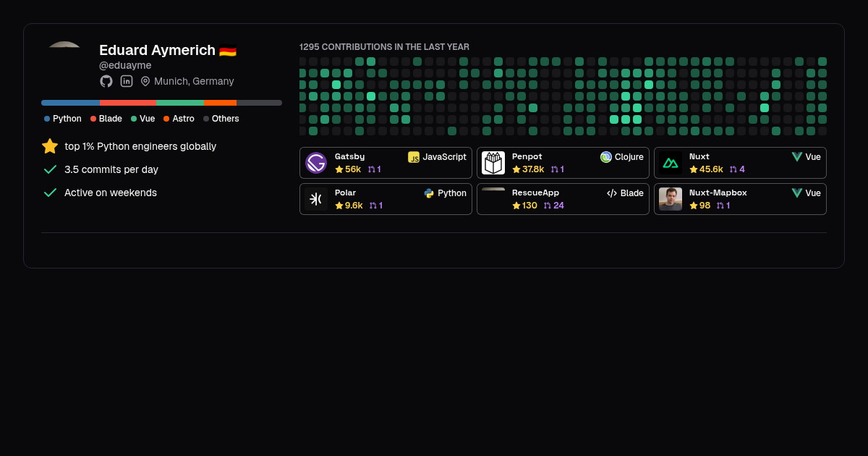Image resolution: width=868 pixels, height=456 pixels.
Task: Click the JavaScript icon in the Gatsby card
Action: pyautogui.click(x=414, y=157)
